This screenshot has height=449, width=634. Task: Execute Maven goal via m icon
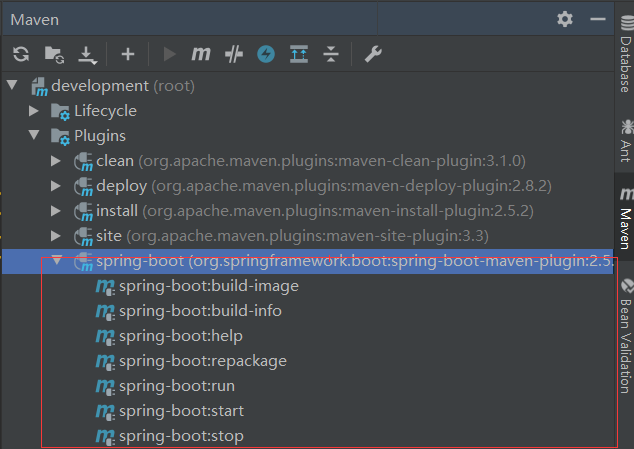[201, 54]
